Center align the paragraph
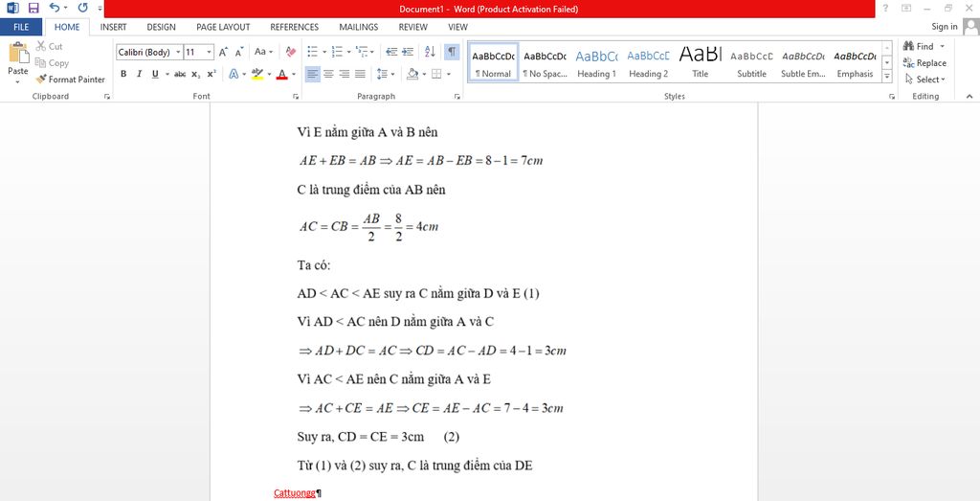This screenshot has height=501, width=980. coord(329,74)
